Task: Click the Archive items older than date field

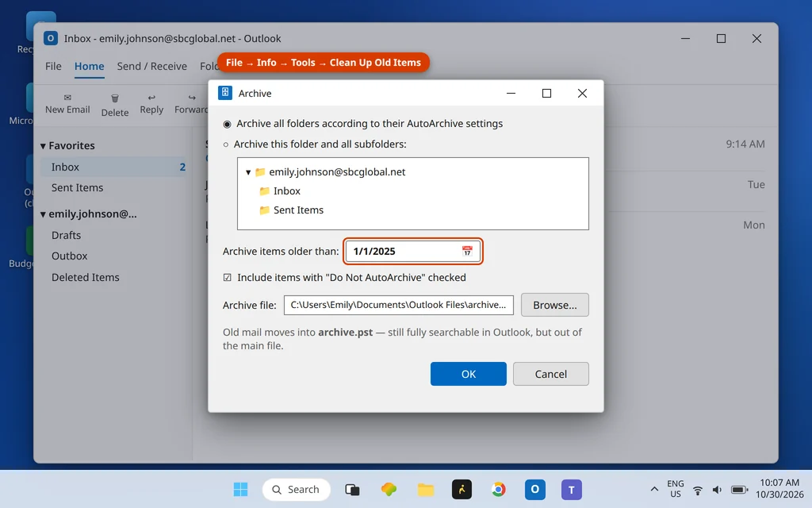Action: pos(412,251)
